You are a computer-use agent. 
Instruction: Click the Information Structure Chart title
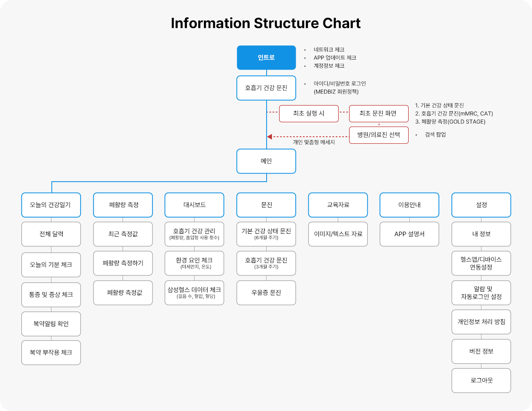tap(265, 23)
